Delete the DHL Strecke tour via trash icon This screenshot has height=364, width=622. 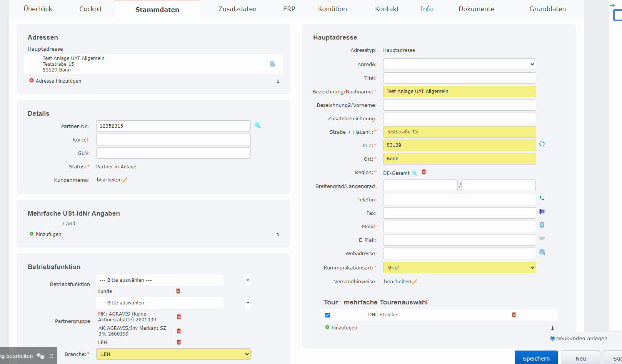pyautogui.click(x=514, y=314)
